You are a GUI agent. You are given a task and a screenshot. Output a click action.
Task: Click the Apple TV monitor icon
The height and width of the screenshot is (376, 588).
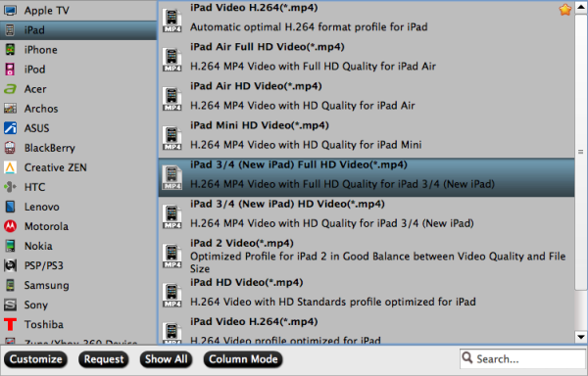coord(10,10)
